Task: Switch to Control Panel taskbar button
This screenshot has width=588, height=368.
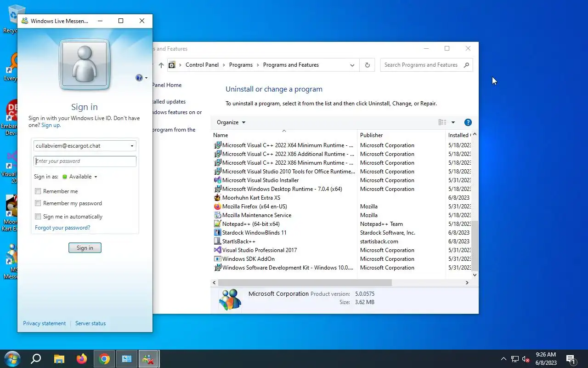Action: (x=127, y=359)
